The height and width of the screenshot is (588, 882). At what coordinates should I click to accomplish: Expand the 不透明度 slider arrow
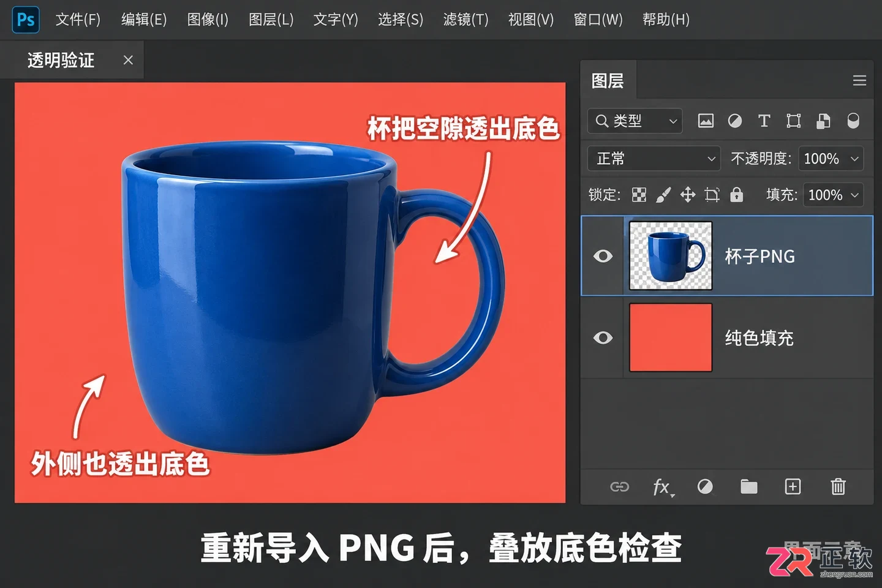(854, 159)
